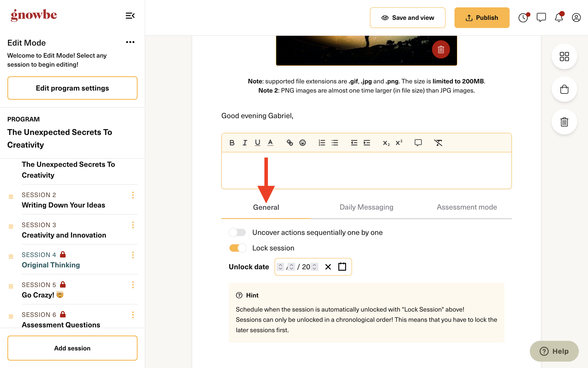The width and height of the screenshot is (588, 368).
Task: Disable the Lock session toggle
Action: [238, 248]
